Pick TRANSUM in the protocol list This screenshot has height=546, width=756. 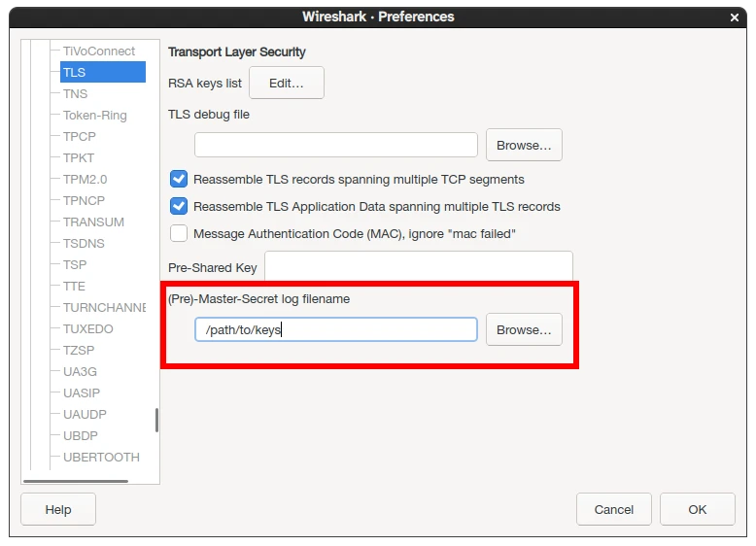93,222
